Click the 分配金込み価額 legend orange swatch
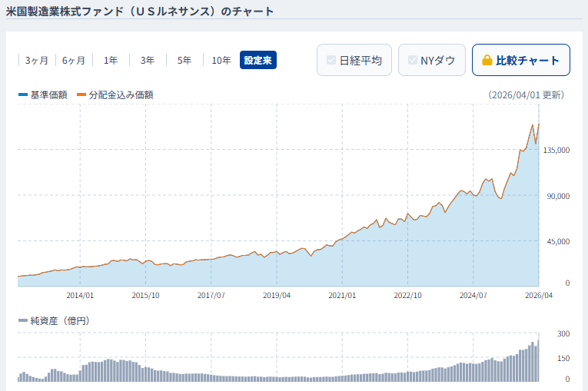Screen dimensions: 588x391 pos(81,94)
